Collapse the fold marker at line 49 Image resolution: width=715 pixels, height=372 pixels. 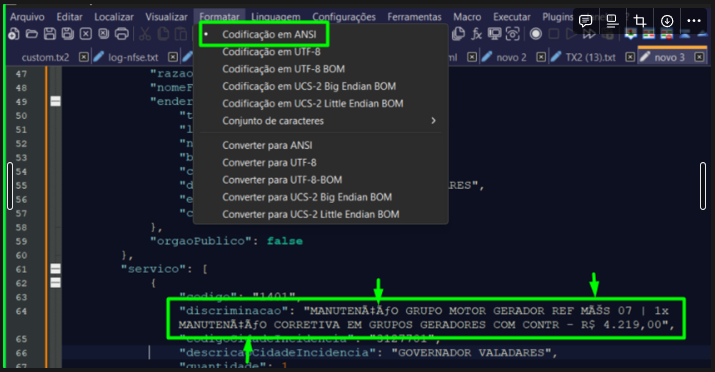tap(55, 102)
